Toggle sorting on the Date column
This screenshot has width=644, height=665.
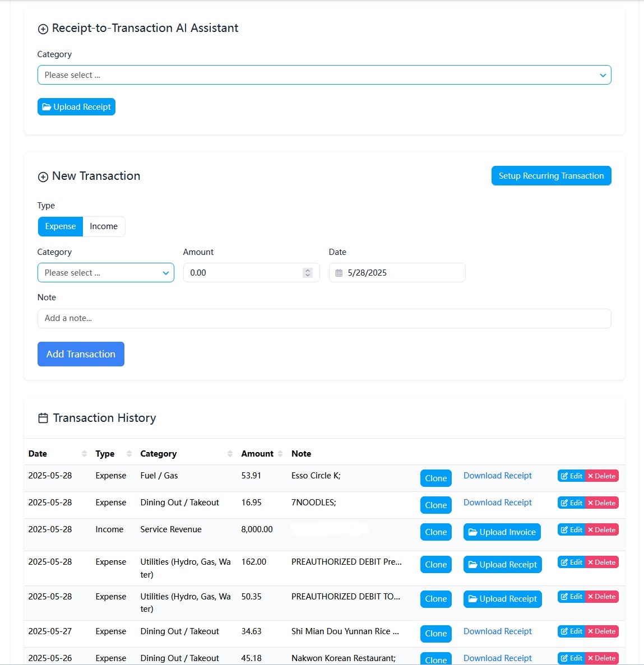pyautogui.click(x=84, y=453)
